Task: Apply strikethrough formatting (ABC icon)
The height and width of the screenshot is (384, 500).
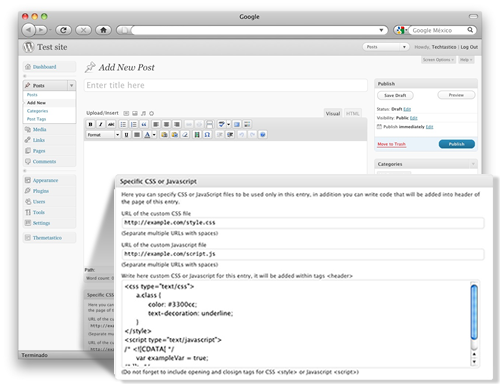Action: [x=111, y=124]
